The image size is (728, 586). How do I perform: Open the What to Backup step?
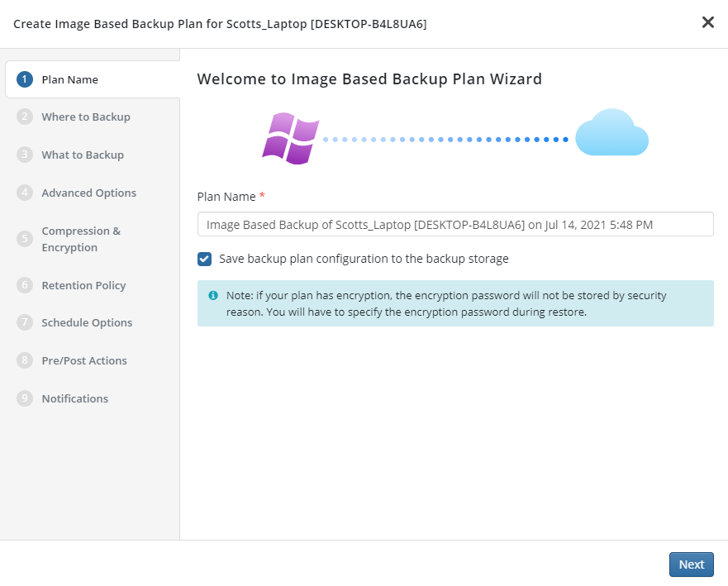click(x=83, y=155)
